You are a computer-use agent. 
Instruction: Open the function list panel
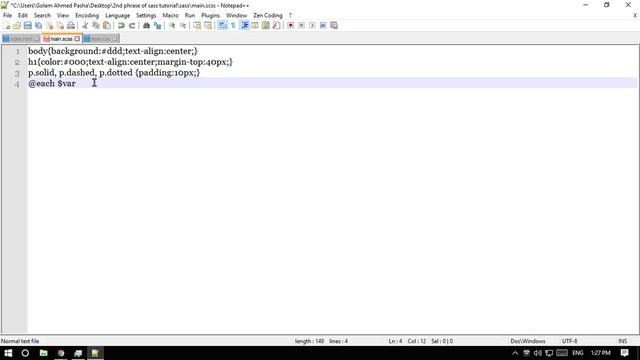276,25
